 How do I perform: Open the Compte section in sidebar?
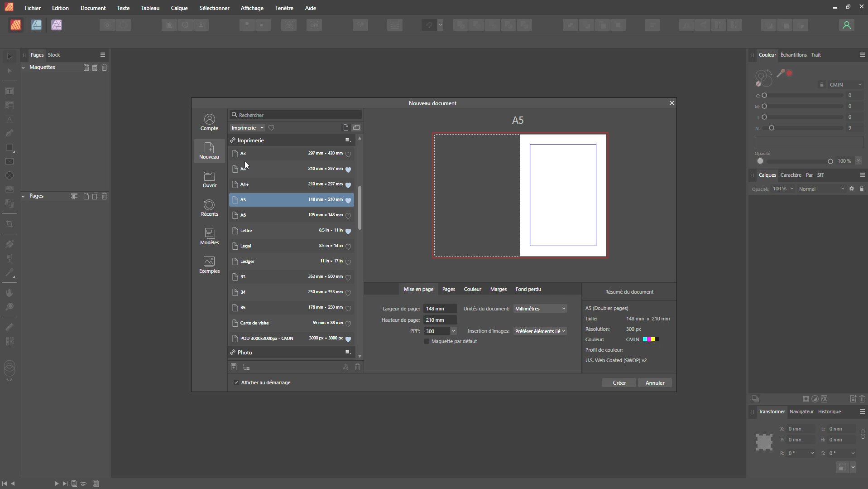tap(209, 122)
